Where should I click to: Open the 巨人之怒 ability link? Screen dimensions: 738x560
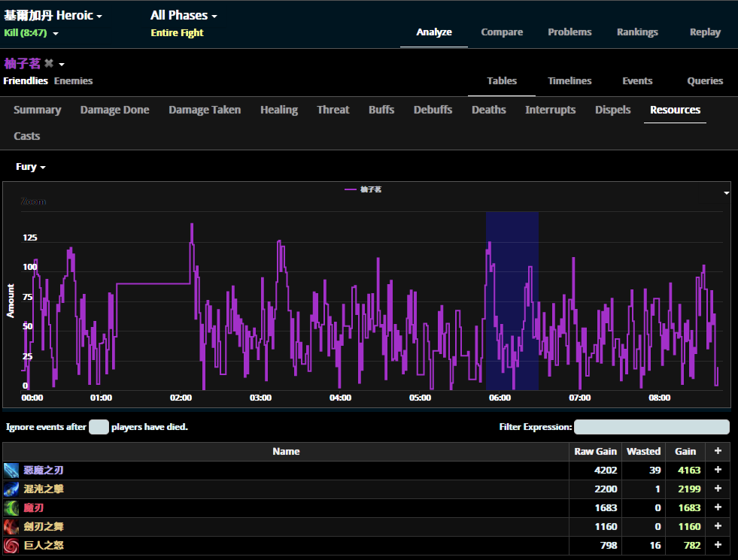click(44, 546)
